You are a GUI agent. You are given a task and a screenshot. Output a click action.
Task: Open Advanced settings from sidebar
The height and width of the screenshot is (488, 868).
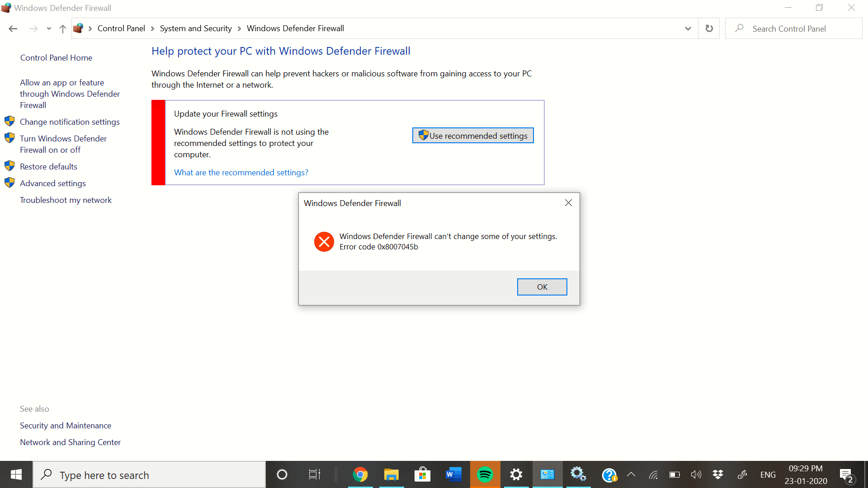pyautogui.click(x=52, y=183)
